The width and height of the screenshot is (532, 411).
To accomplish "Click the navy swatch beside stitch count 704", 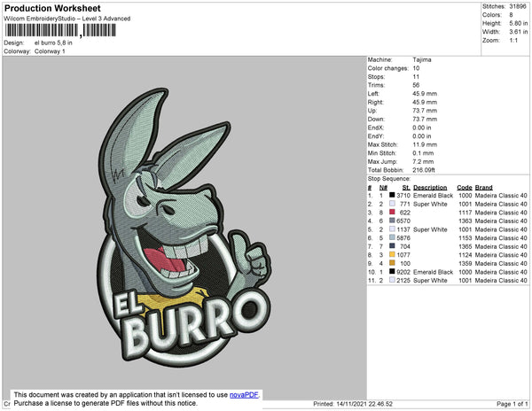I will [x=392, y=246].
